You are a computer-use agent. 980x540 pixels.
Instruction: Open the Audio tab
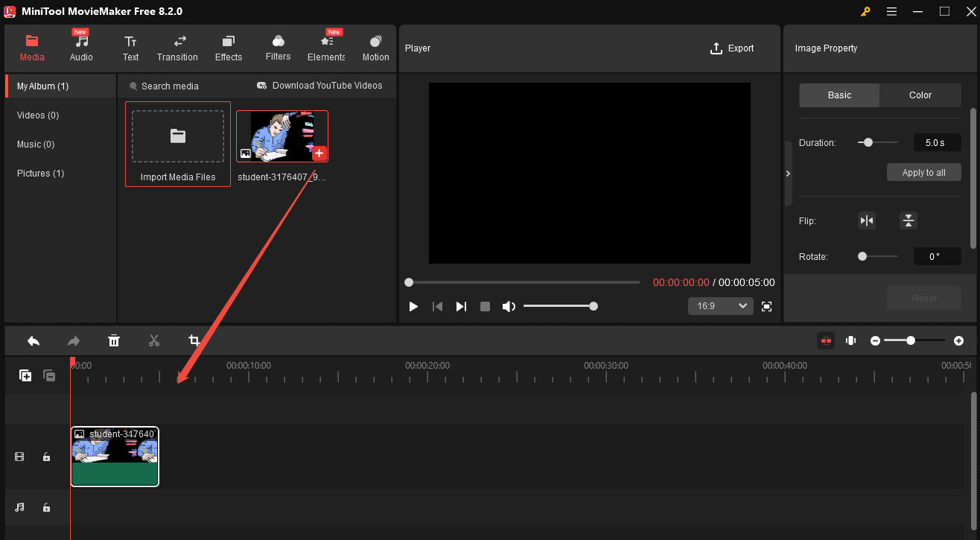(81, 48)
